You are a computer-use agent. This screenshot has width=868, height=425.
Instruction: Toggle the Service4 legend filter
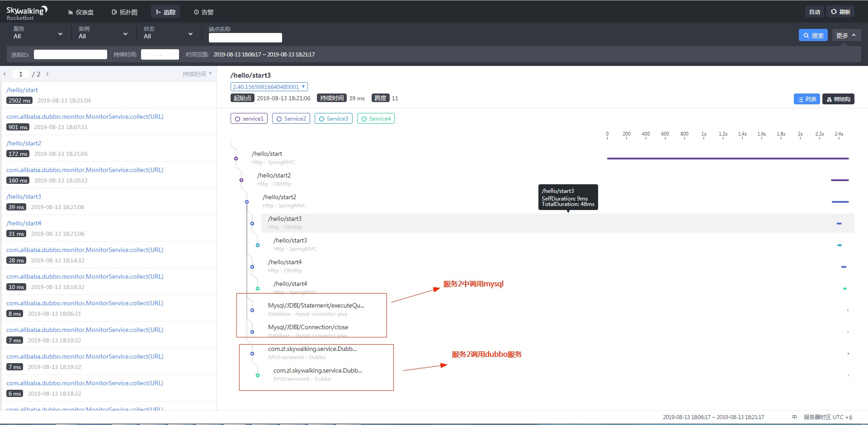(x=376, y=119)
